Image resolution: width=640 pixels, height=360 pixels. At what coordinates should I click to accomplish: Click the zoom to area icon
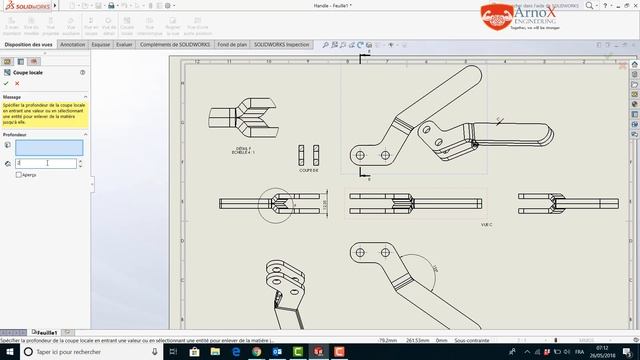point(334,45)
